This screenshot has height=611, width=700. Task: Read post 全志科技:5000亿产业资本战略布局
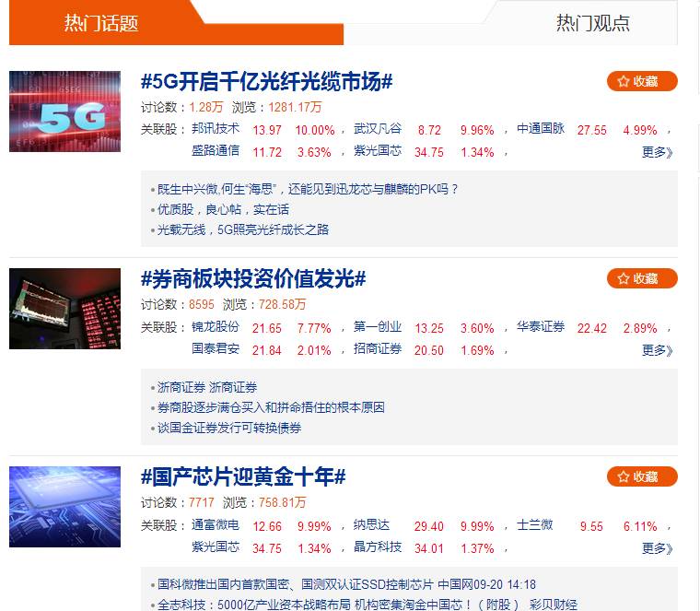pos(367,605)
